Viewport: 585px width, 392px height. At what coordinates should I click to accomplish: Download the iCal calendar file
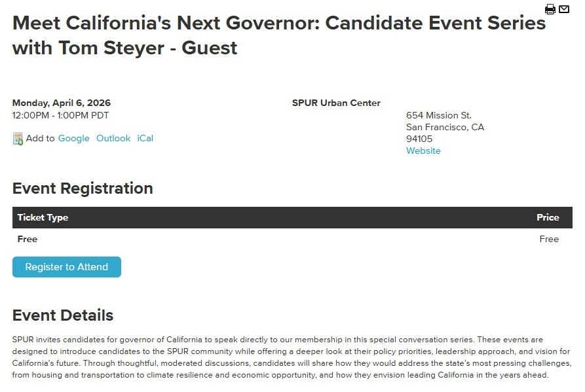point(145,138)
